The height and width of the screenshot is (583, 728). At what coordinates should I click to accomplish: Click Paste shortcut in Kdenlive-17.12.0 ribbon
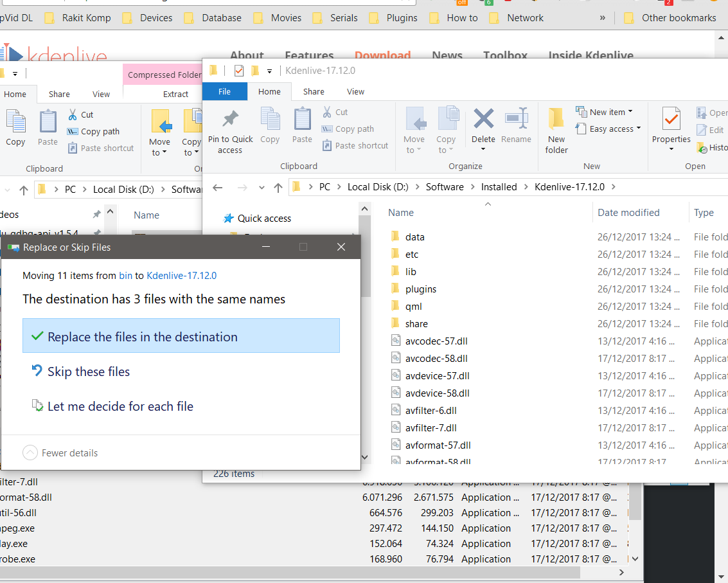click(355, 145)
